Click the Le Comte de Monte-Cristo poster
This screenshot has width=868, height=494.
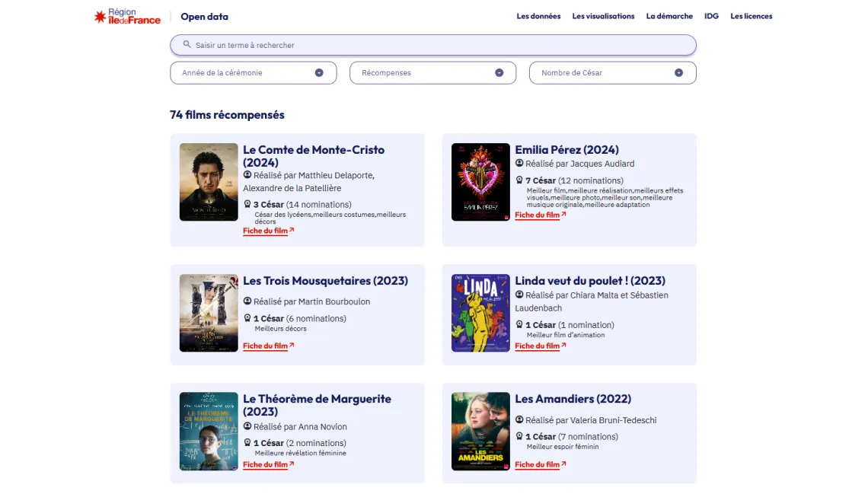(209, 182)
